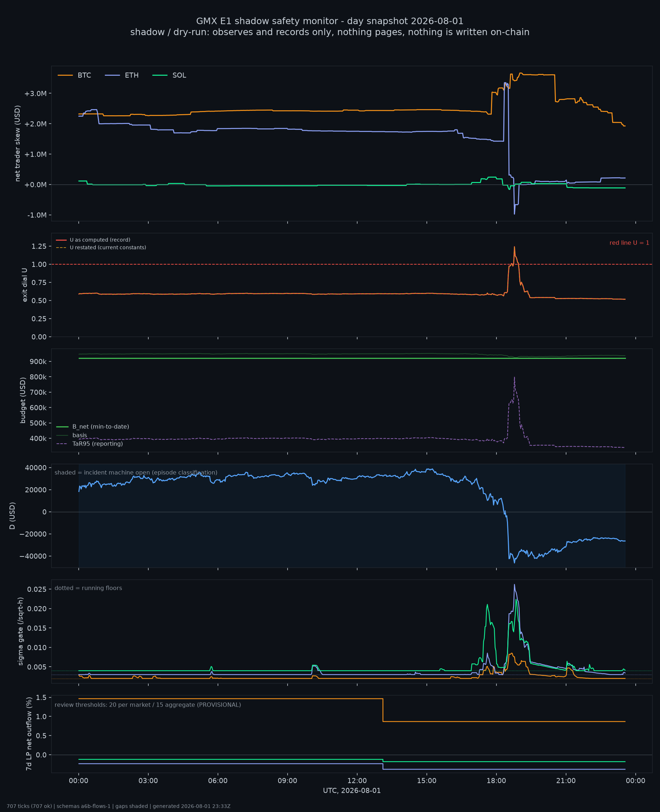
Task: Click the 'sigma gate (/sqrt-h)' axis label
Action: pos(21,631)
